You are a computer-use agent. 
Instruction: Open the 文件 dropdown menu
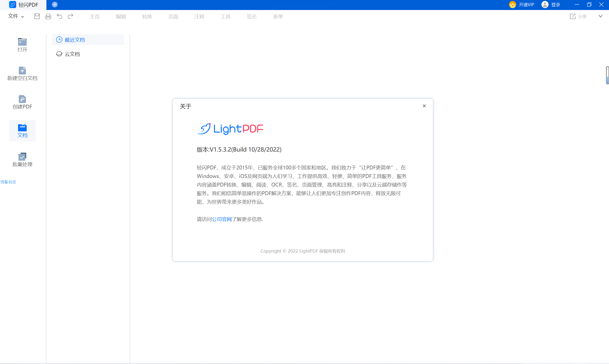16,16
